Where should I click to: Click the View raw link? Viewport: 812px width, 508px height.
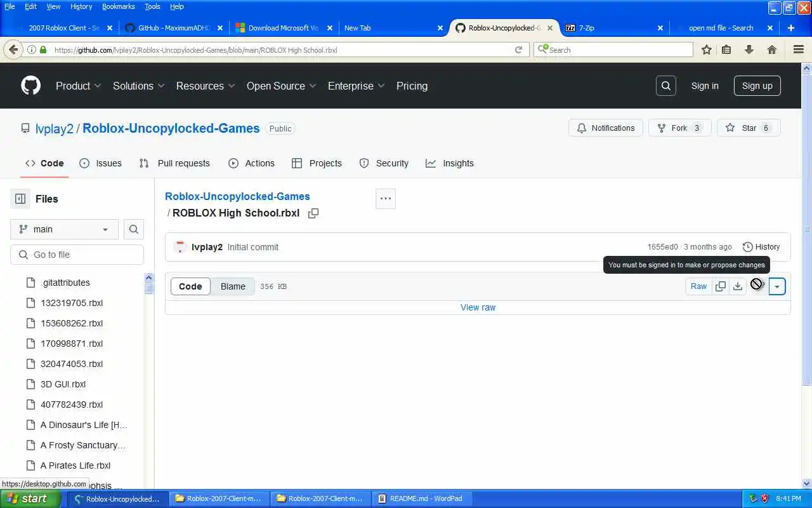(478, 307)
